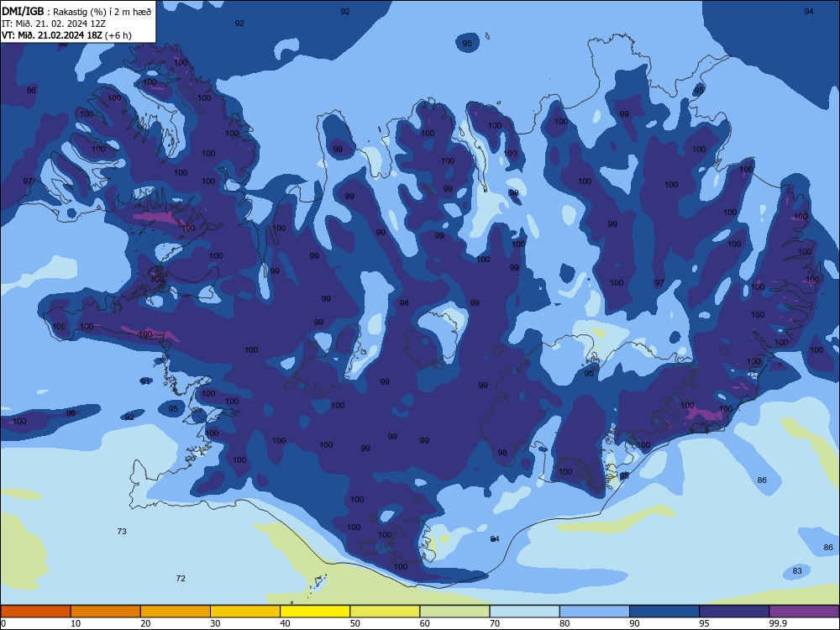The image size is (840, 630).
Task: Click the purple above-99.9 legend swatch
Action: (x=804, y=612)
